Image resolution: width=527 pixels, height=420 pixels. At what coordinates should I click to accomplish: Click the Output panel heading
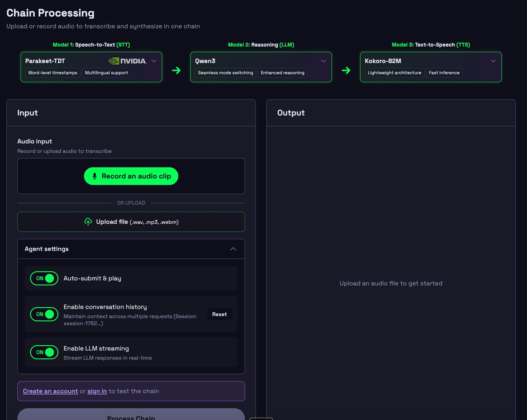point(291,113)
